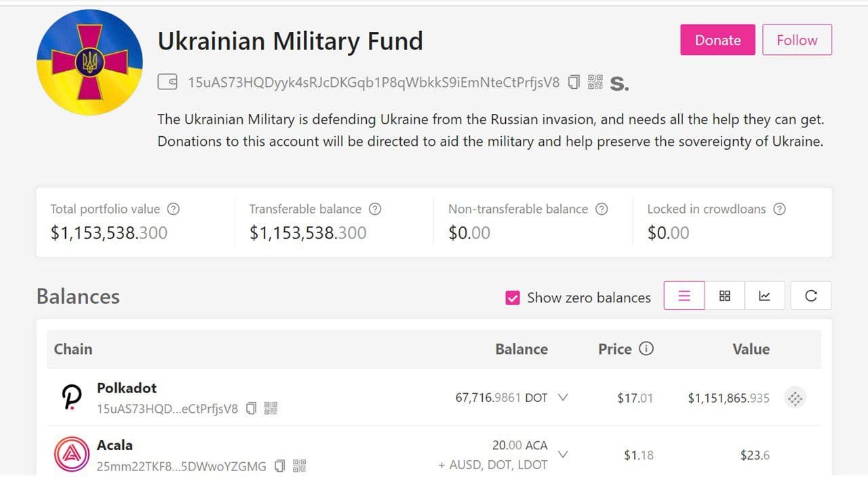Viewport: 868px width, 488px height.
Task: Follow the Ukrainian Military Fund account
Action: pyautogui.click(x=797, y=40)
